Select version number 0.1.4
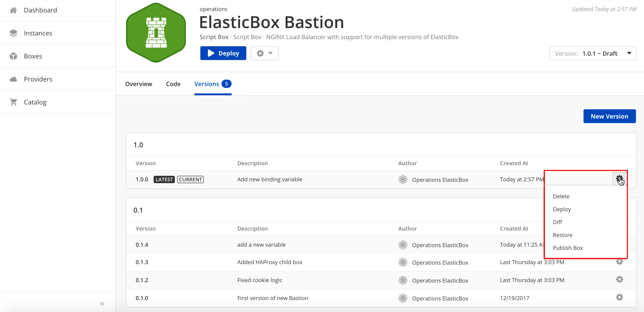Viewport: 644px width, 312px height. (x=142, y=245)
